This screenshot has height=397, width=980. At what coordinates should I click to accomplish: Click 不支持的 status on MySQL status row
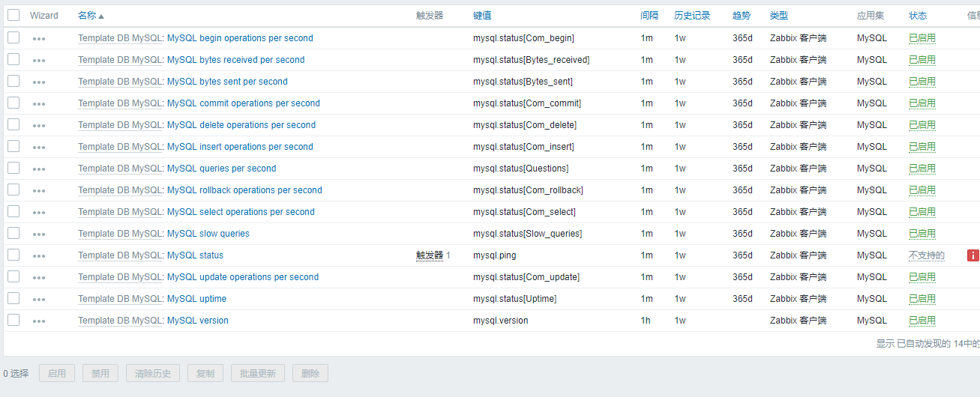927,255
